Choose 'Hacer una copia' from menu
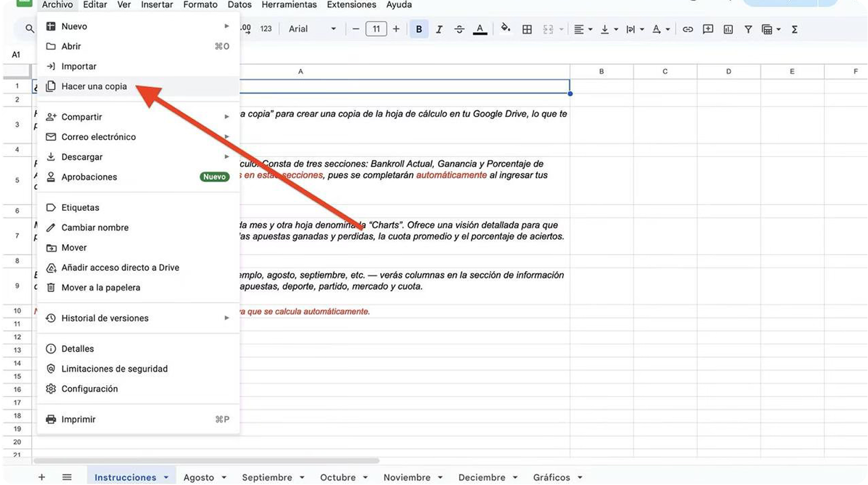This screenshot has height=485, width=868. [x=94, y=86]
